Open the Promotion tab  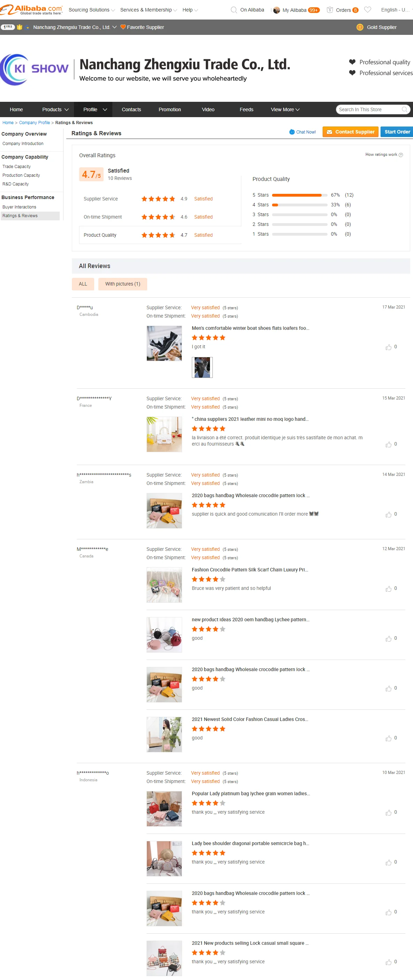[x=170, y=109]
